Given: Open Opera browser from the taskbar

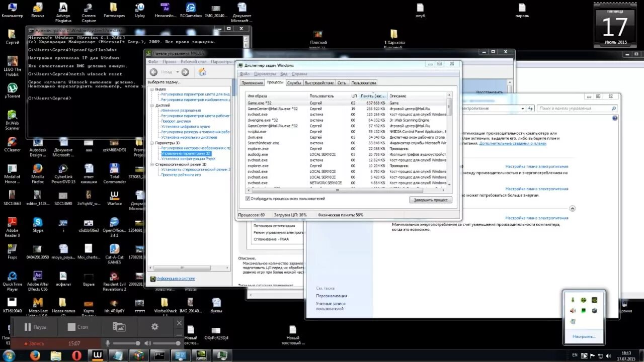Looking at the screenshot, I should 76,355.
